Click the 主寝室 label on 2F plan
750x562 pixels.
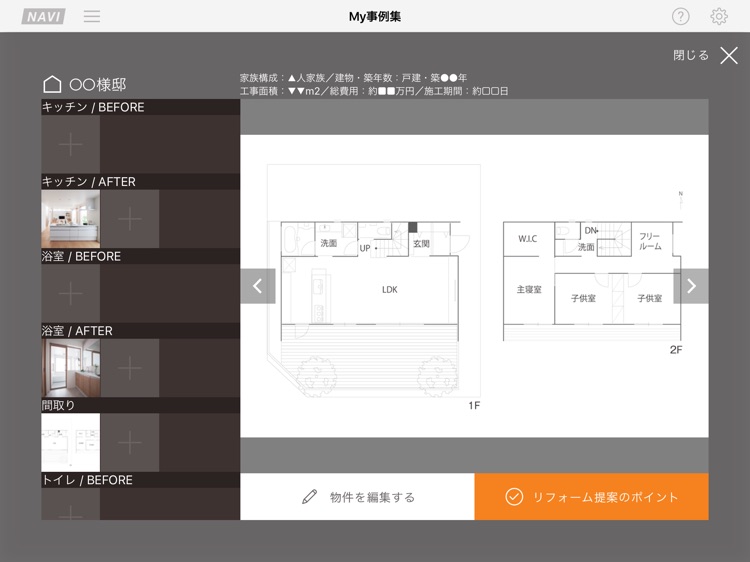[529, 290]
